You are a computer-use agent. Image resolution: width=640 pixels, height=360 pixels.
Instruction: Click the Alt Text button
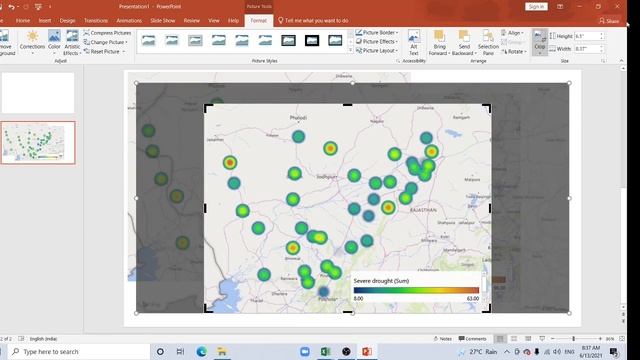pyautogui.click(x=414, y=42)
